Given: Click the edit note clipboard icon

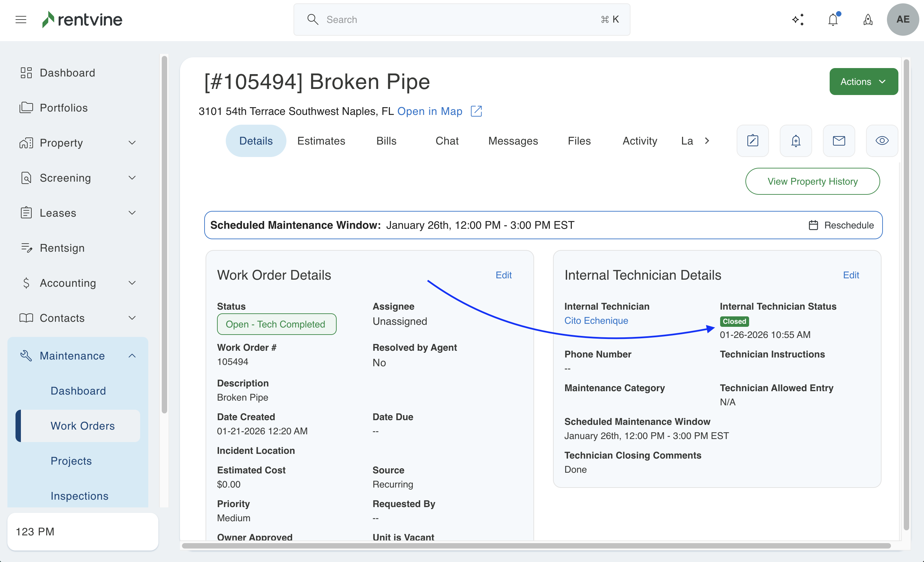Looking at the screenshot, I should (x=752, y=141).
